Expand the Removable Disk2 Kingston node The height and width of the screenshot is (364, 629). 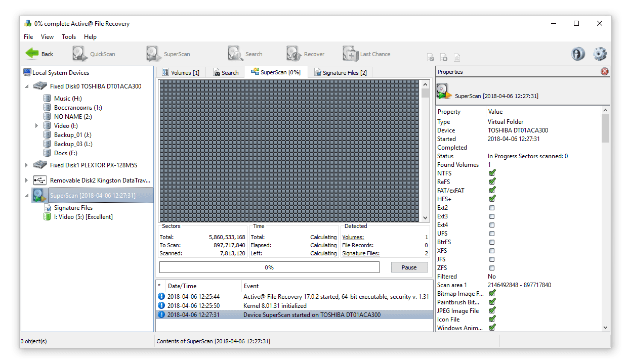click(x=27, y=180)
